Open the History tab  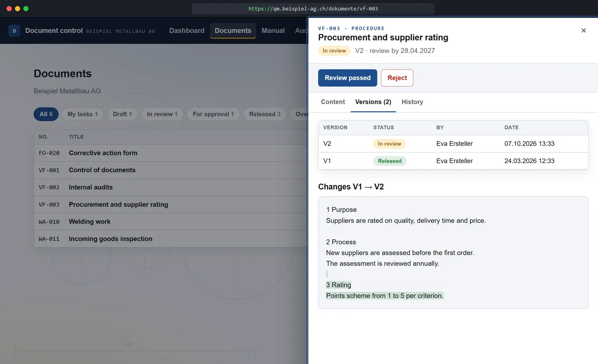(412, 102)
